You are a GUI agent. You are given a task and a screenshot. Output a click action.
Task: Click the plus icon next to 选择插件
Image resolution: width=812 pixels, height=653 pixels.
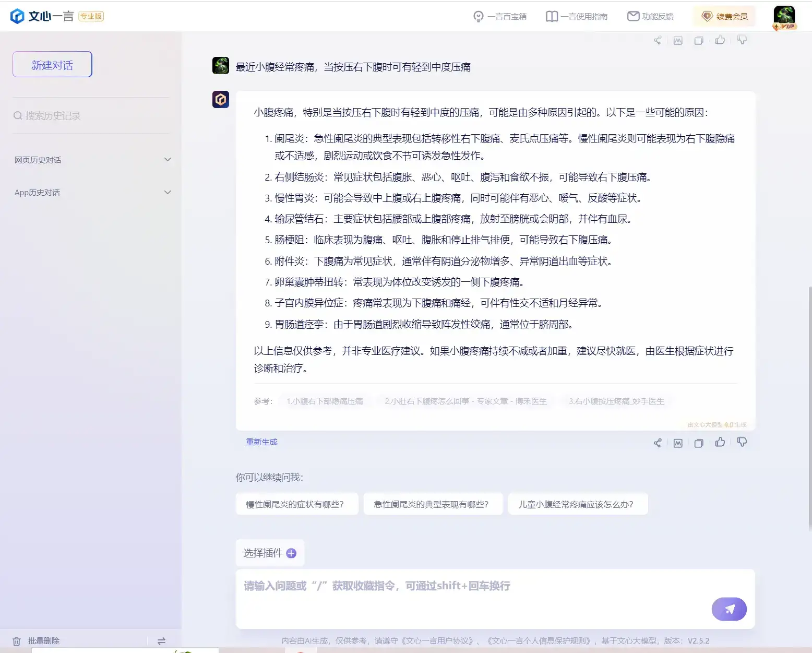292,553
